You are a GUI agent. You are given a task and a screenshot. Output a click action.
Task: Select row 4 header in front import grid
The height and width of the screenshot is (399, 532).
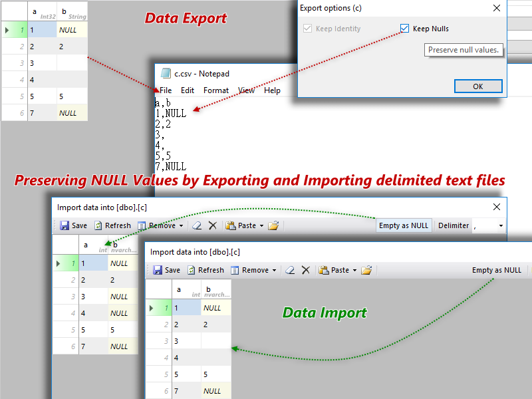click(159, 358)
